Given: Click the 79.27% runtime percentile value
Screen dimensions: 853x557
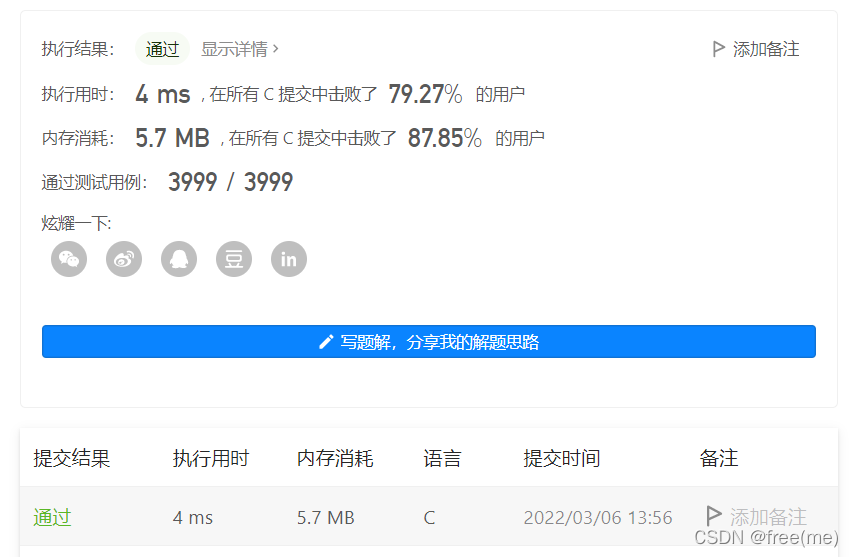Looking at the screenshot, I should 425,94.
